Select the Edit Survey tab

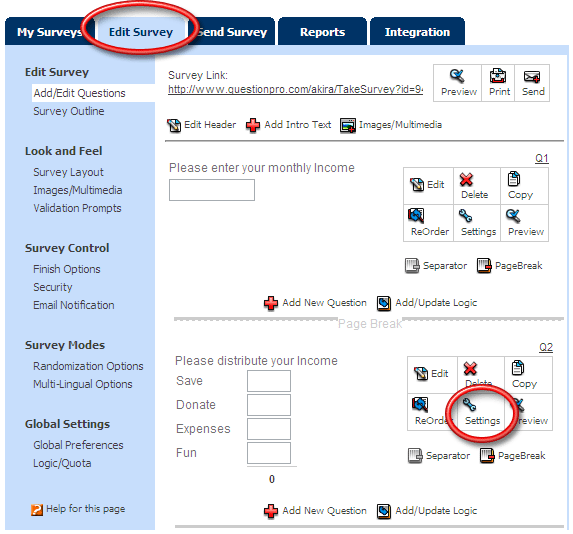pyautogui.click(x=141, y=32)
